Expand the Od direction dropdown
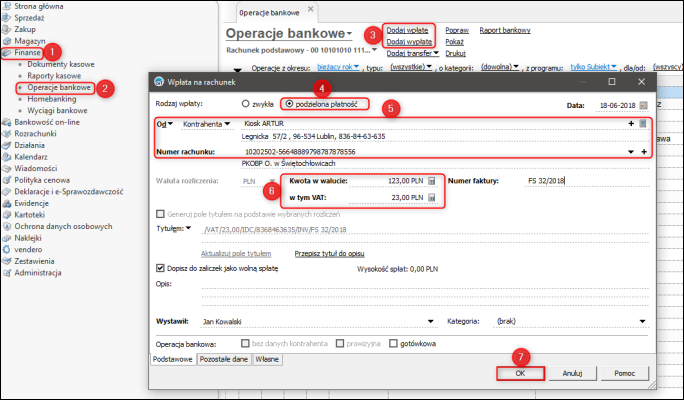The image size is (684, 400). [x=165, y=124]
